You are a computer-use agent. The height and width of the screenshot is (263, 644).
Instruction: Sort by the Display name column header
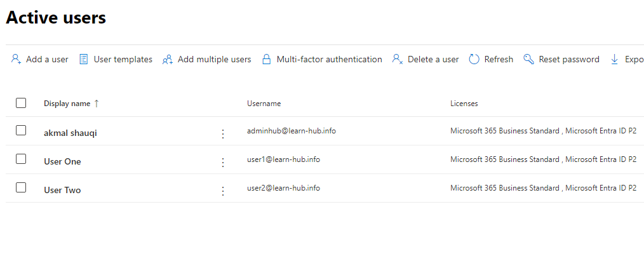pyautogui.click(x=67, y=104)
